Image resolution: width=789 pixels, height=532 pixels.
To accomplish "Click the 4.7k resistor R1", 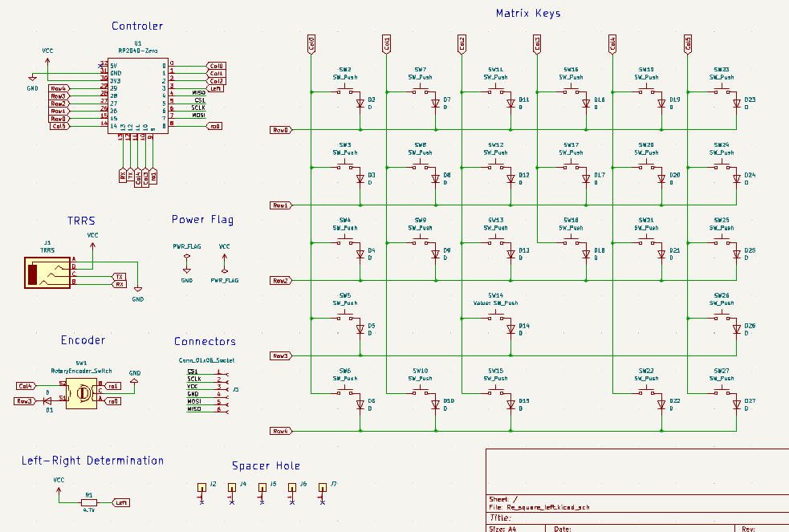I will [x=88, y=502].
